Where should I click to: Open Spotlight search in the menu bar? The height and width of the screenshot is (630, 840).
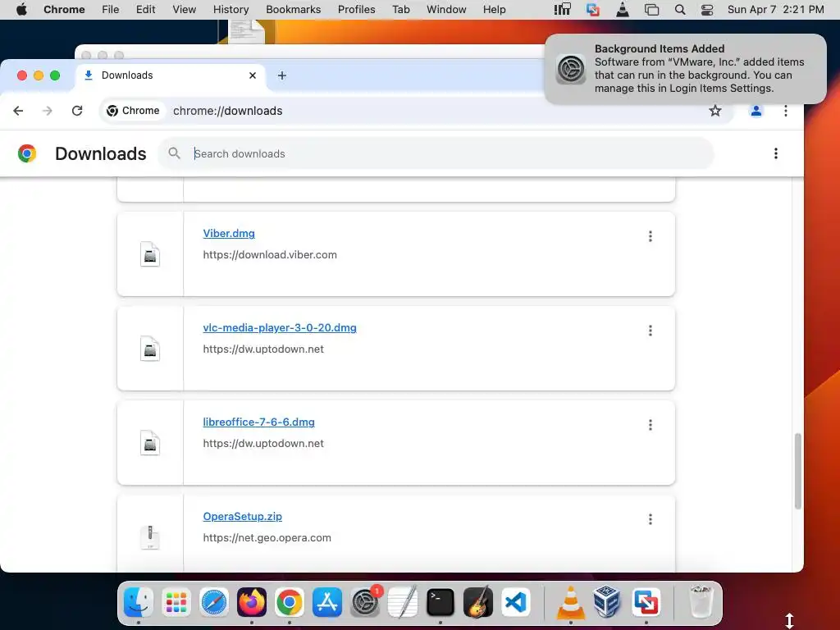coord(680,10)
